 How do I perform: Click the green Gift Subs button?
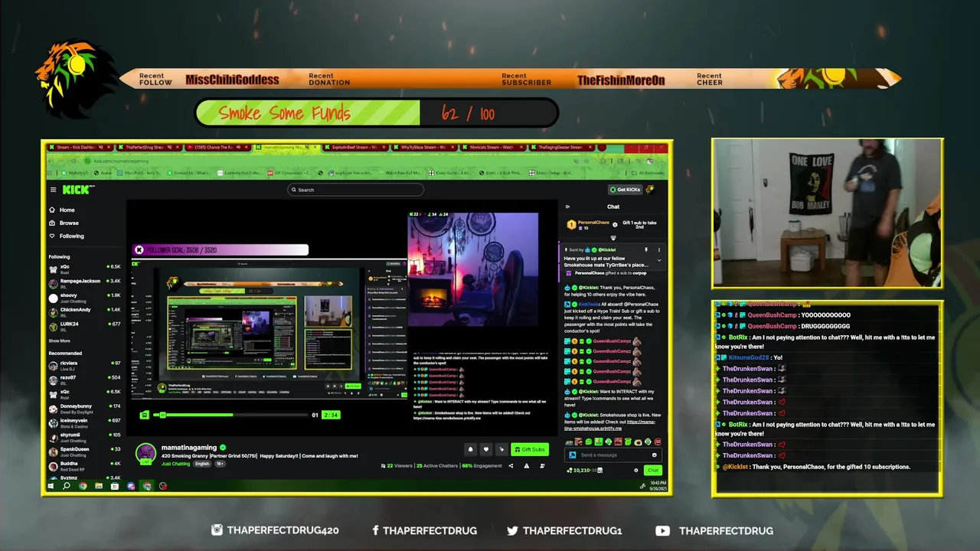[x=530, y=449]
